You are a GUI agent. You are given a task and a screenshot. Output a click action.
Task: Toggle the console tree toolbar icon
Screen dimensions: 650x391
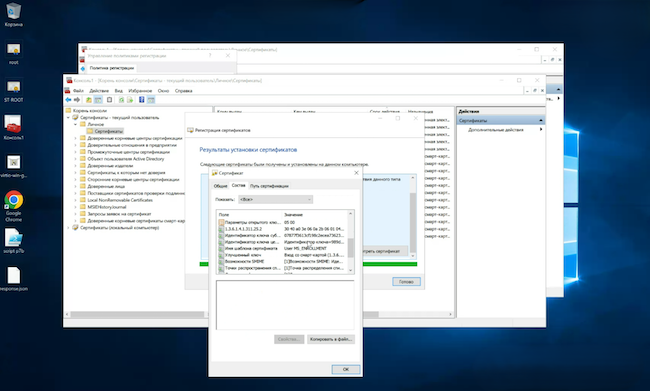pos(98,100)
